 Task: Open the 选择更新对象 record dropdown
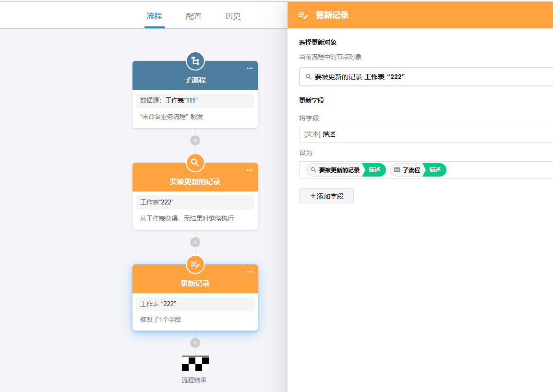[426, 77]
